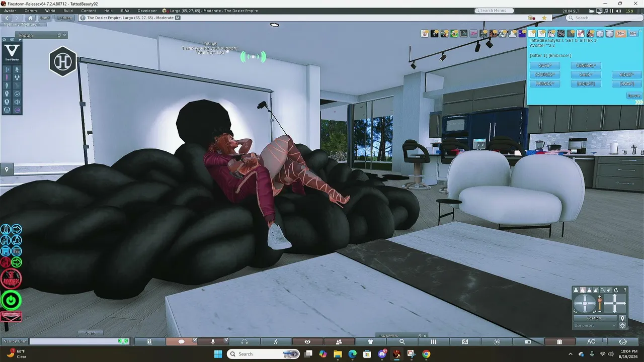644x362 pixels.
Task: Open the Comm menu
Action: (x=30, y=11)
